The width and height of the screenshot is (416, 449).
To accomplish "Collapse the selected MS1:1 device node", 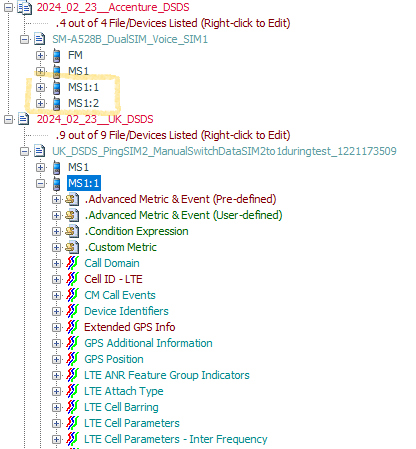I will click(40, 183).
